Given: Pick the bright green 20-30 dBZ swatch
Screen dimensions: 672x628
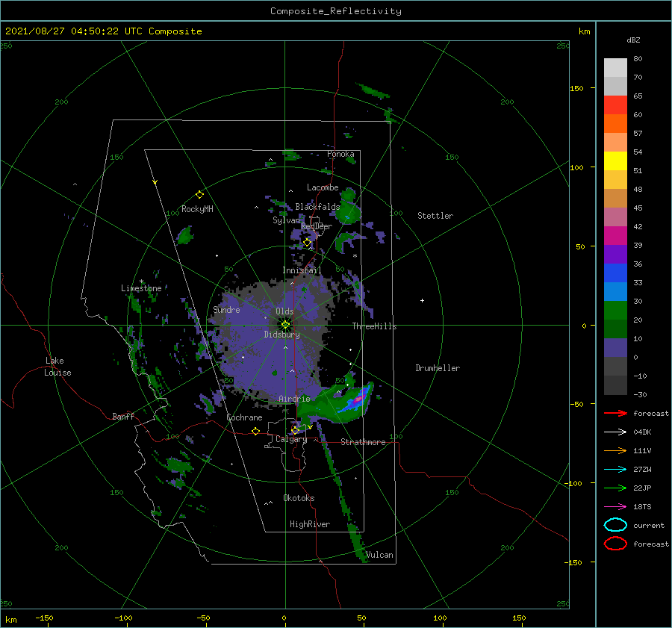Looking at the screenshot, I should (x=615, y=311).
